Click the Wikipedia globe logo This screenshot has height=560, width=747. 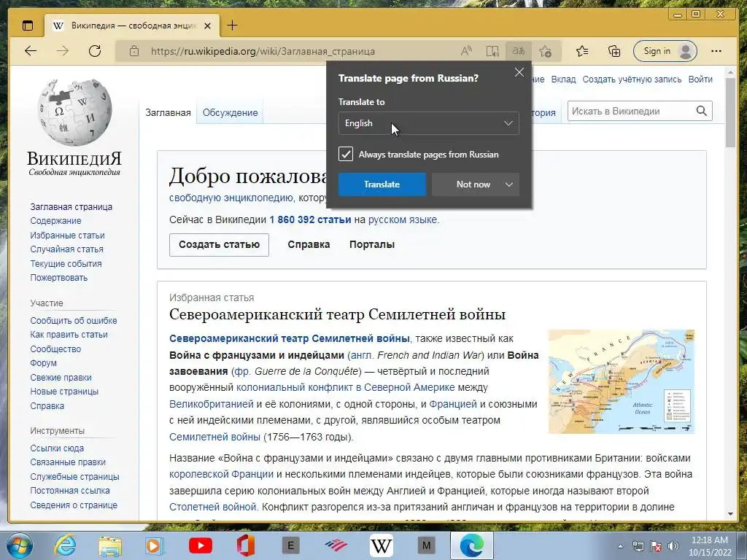tap(75, 112)
